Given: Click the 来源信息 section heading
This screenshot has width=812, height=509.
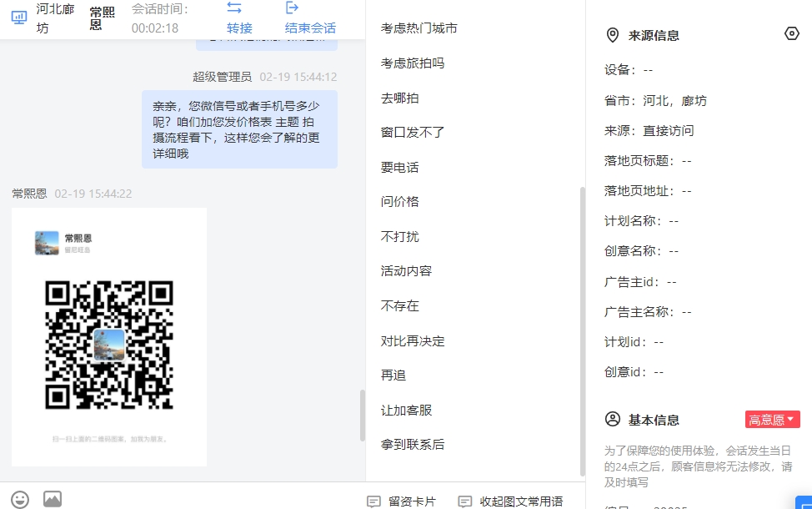Looking at the screenshot, I should 654,36.
